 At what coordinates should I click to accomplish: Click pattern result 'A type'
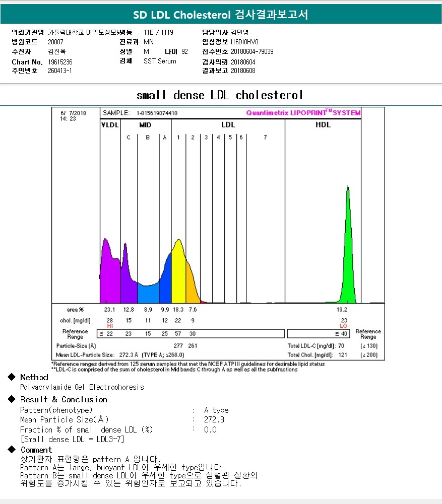[216, 410]
